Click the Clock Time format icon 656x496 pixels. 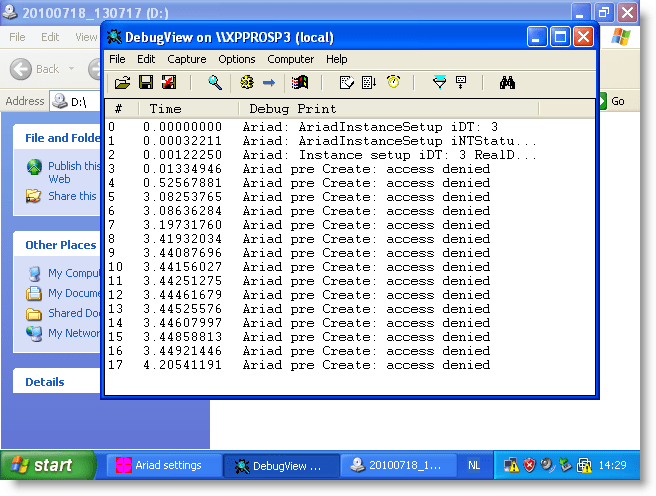[393, 82]
